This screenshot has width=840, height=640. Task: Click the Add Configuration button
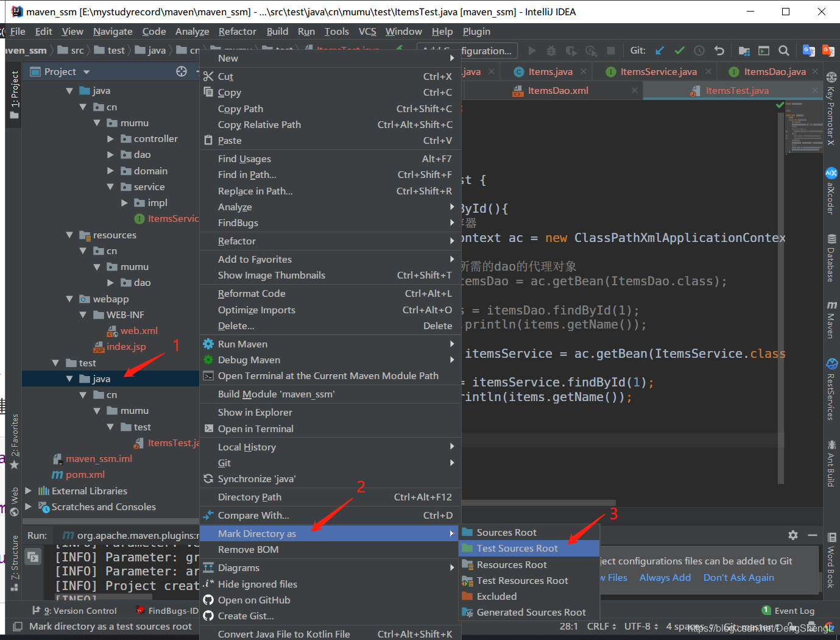(468, 51)
